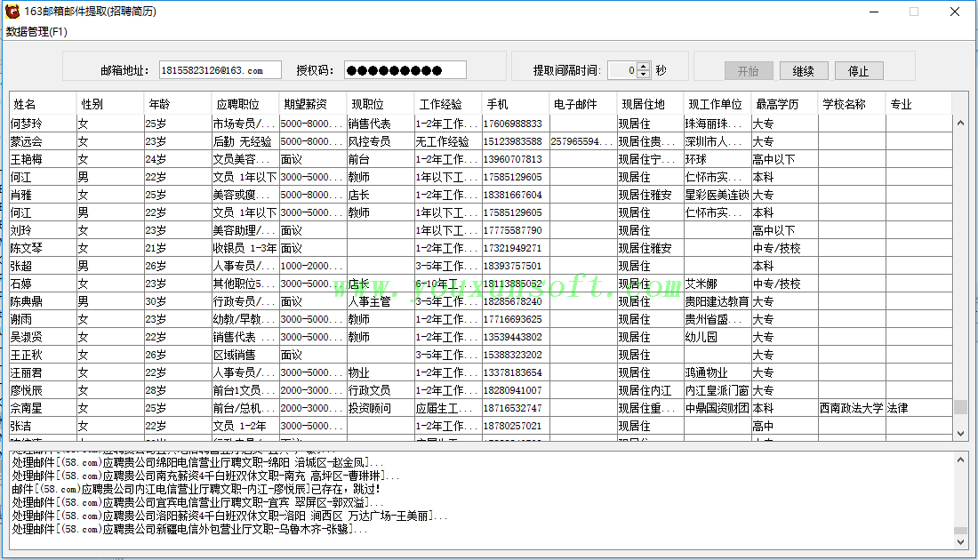Screen dimensions: 978x560
Task: Click log line saying 已存在，跳过
Action: coord(196,489)
